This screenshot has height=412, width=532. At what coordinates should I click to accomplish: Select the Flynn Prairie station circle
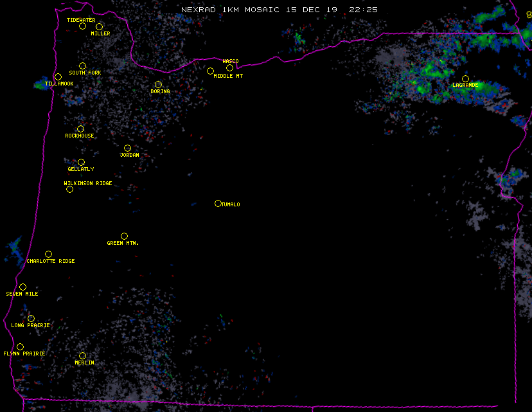20,346
